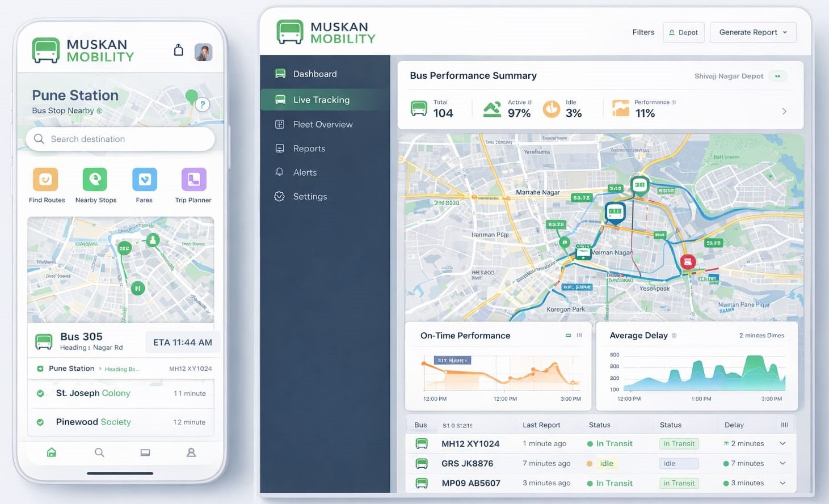Click the Depot filter button
The height and width of the screenshot is (504, 829).
coord(683,32)
